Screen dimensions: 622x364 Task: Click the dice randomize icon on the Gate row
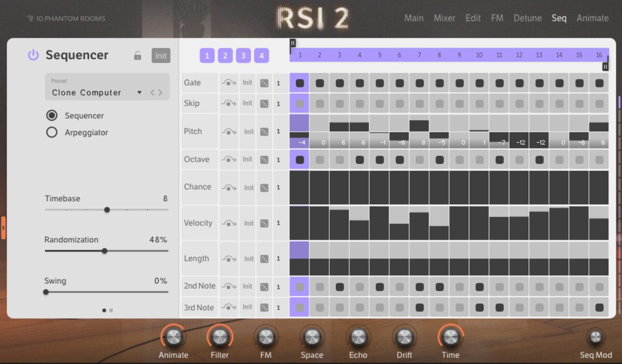point(264,82)
